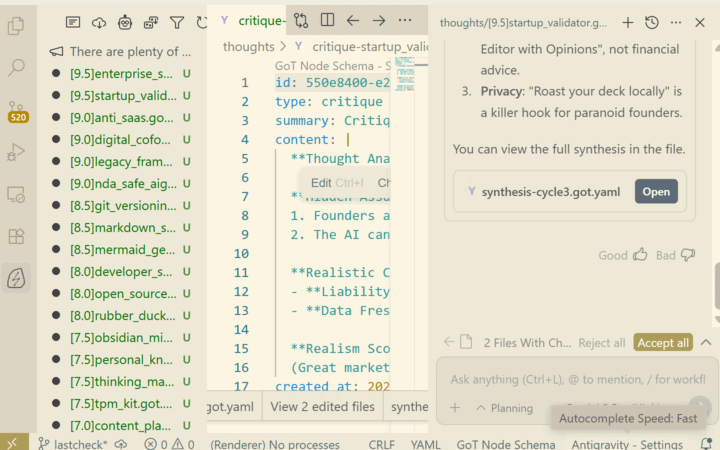Screen dimensions: 720x450
Task: Open the [8.0]rubber_duck... file
Action: click(121, 315)
